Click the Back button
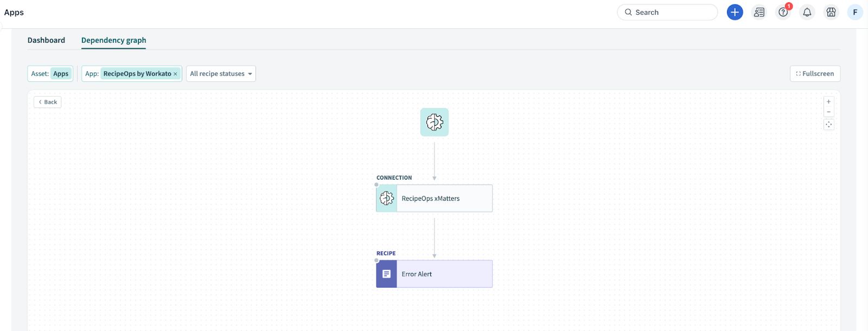Screen dimensions: 868x331 click(48, 102)
